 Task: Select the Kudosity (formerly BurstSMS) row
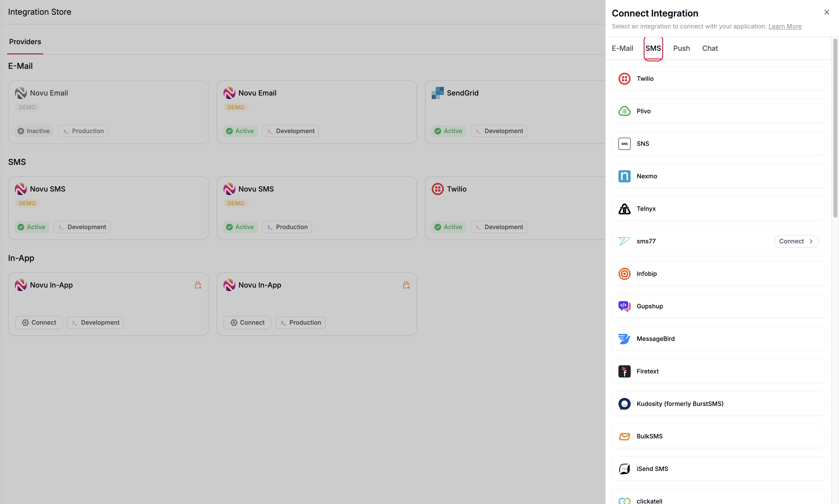pos(718,403)
